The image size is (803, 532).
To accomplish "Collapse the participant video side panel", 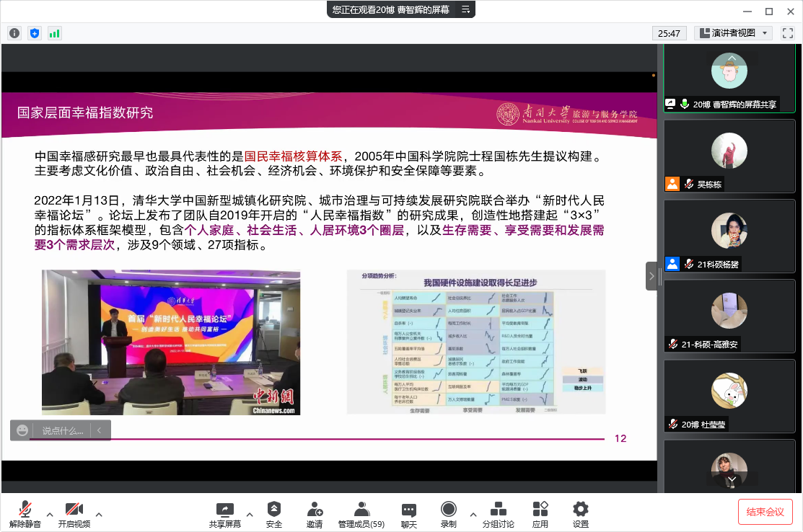I will 651,276.
